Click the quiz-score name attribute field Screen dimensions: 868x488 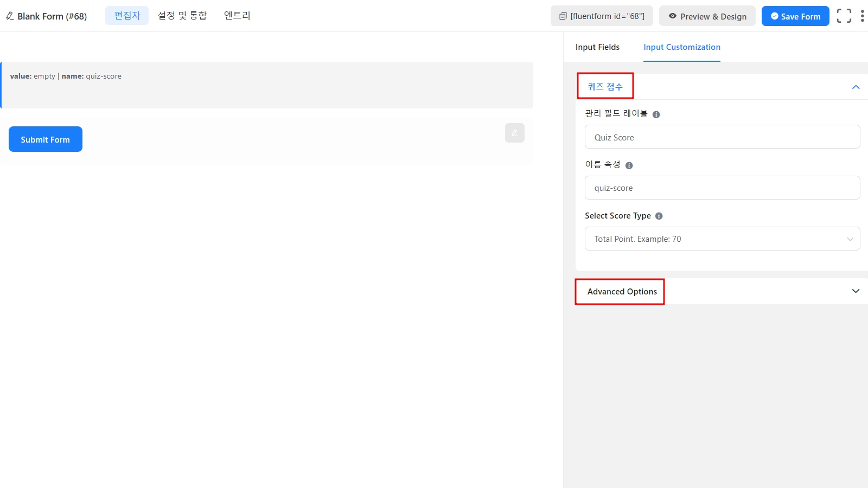(x=722, y=188)
